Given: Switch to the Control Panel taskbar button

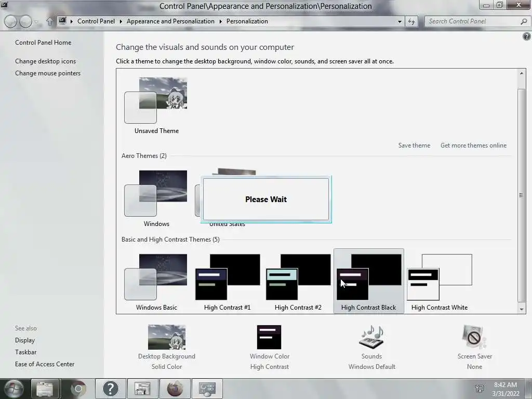Looking at the screenshot, I should [207, 389].
